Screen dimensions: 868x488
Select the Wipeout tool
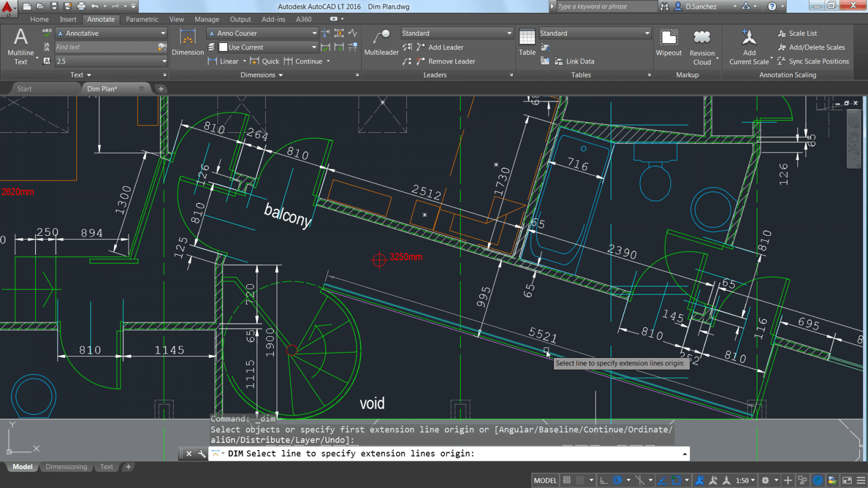(x=668, y=43)
